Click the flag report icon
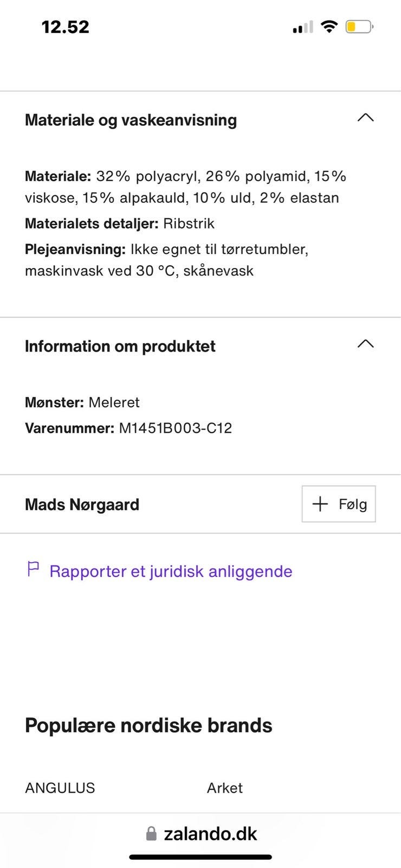 click(33, 569)
